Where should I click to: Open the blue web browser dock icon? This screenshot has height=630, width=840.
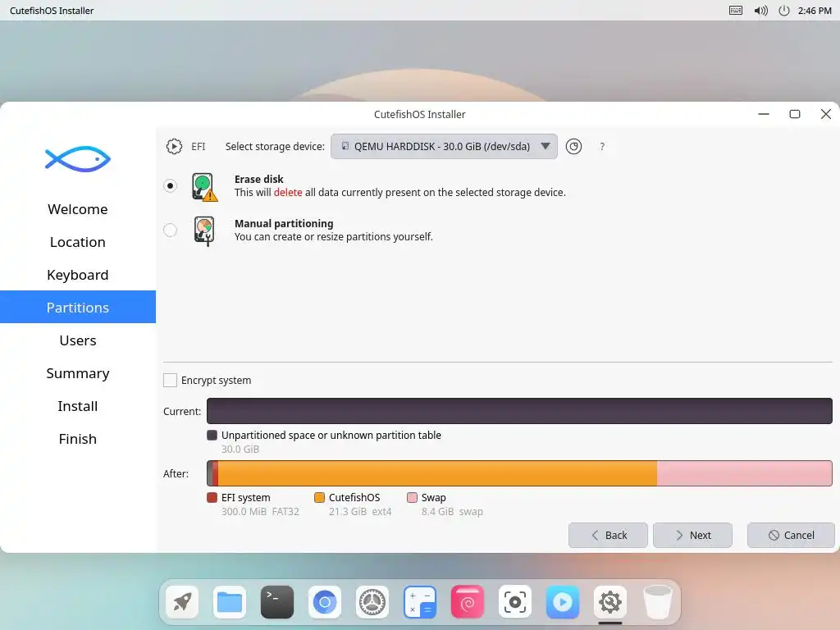tap(325, 601)
